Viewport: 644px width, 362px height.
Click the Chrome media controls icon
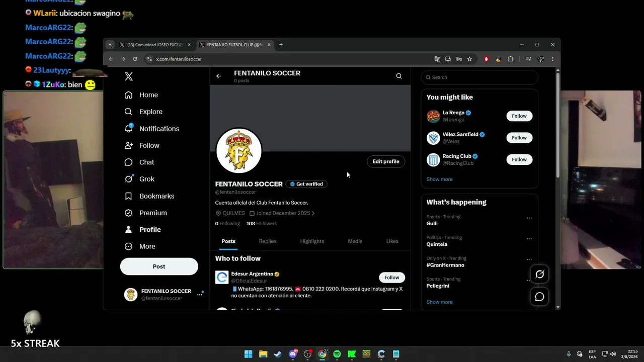pos(528,59)
